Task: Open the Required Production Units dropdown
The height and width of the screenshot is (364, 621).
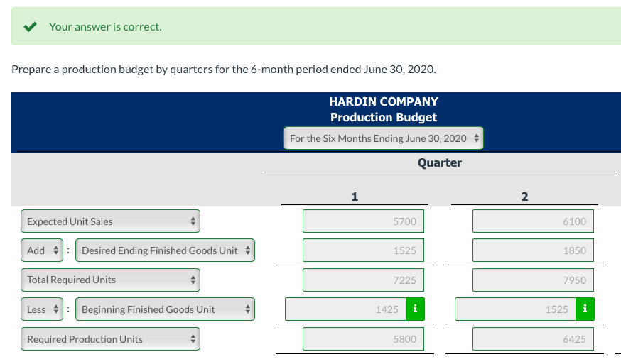Action: tap(111, 339)
